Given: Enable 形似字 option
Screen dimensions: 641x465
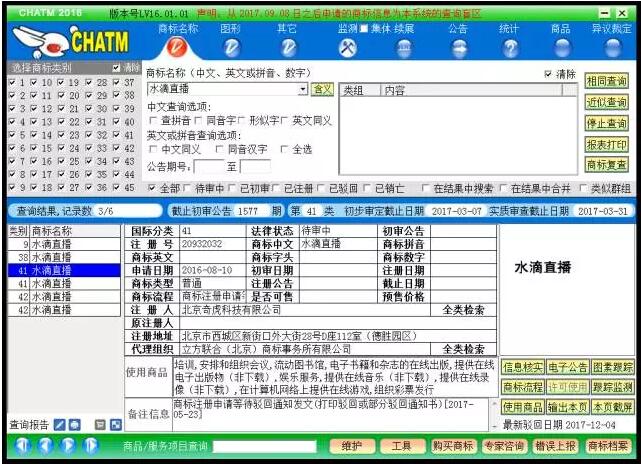Looking at the screenshot, I should tap(242, 121).
